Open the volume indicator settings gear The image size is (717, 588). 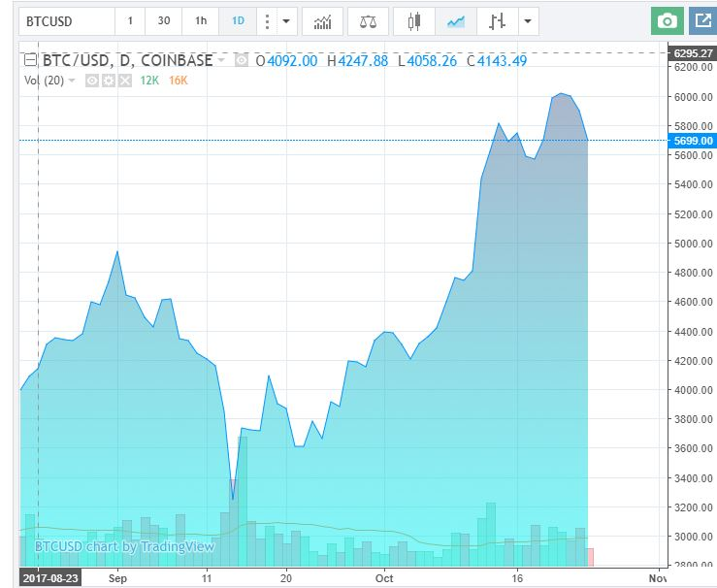click(109, 81)
